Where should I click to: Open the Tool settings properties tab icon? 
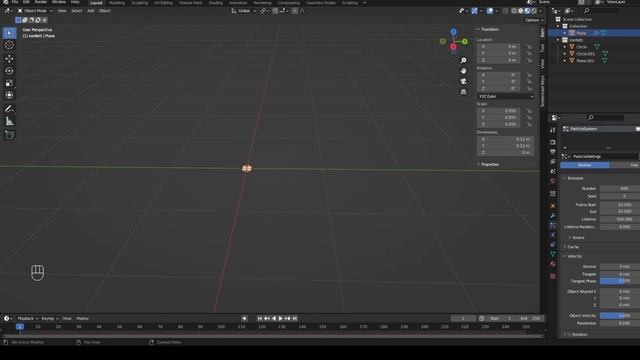pos(553,130)
